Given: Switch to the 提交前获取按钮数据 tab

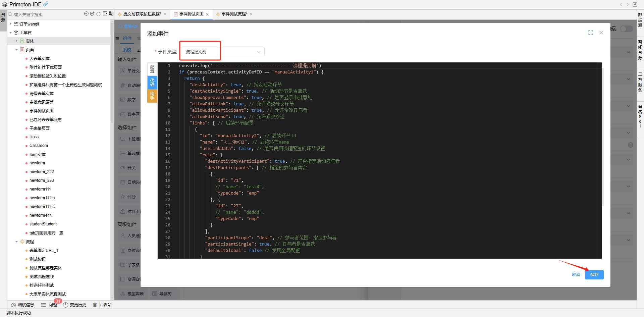Looking at the screenshot, I should tap(142, 14).
